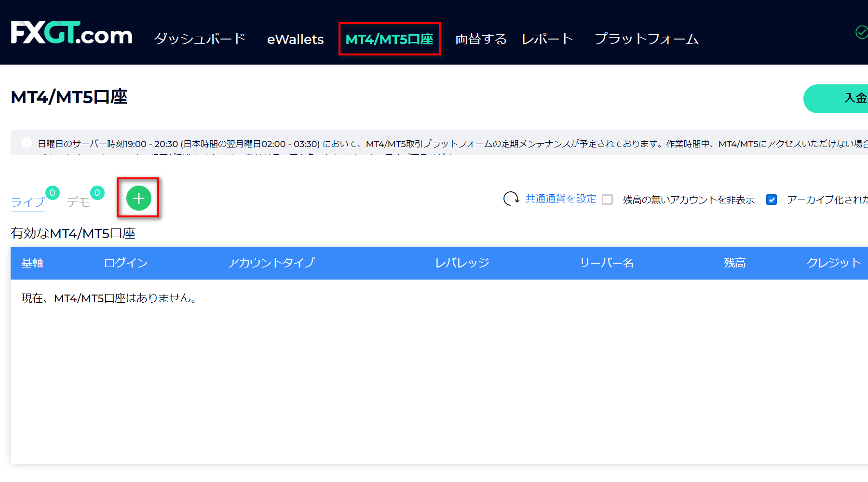
Task: Click the ログイン column header
Action: click(126, 263)
